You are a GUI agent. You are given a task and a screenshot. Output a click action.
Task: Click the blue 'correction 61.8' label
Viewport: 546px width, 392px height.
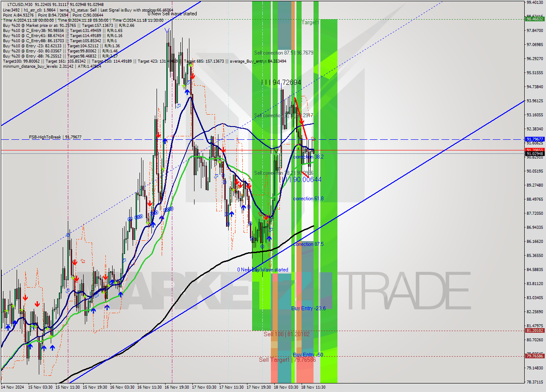pyautogui.click(x=308, y=199)
